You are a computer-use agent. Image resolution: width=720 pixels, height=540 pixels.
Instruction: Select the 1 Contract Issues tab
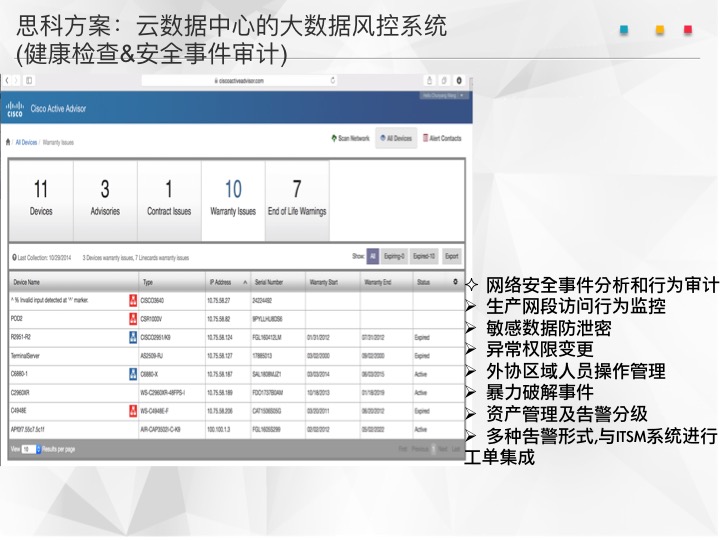tap(169, 200)
